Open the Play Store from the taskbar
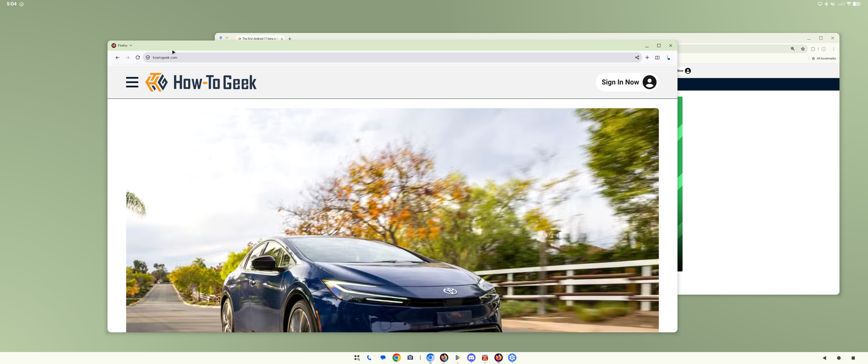 pyautogui.click(x=458, y=358)
